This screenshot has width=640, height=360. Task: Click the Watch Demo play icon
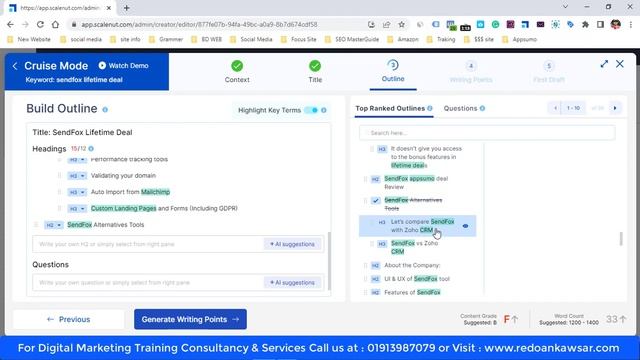pyautogui.click(x=102, y=65)
